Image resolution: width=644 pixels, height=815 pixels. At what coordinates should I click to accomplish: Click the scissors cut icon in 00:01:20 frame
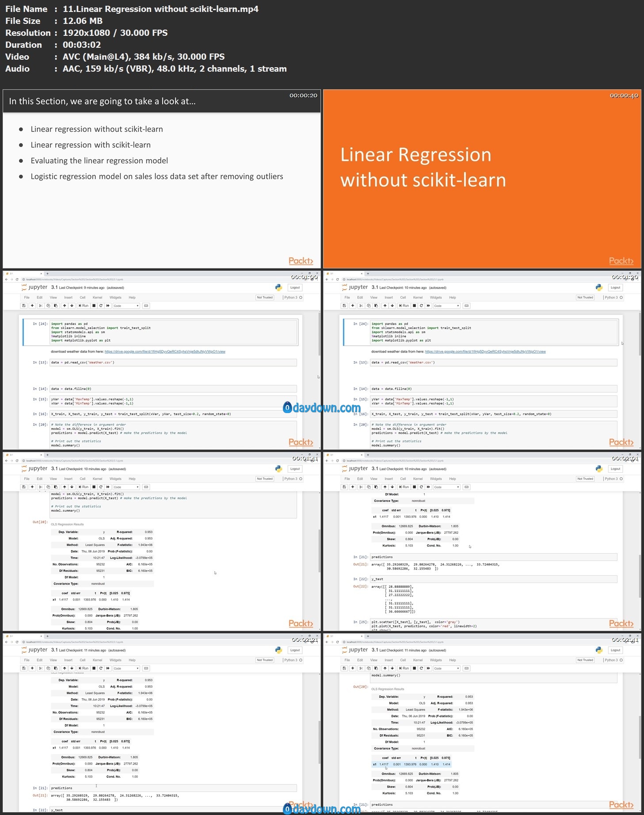(x=361, y=306)
